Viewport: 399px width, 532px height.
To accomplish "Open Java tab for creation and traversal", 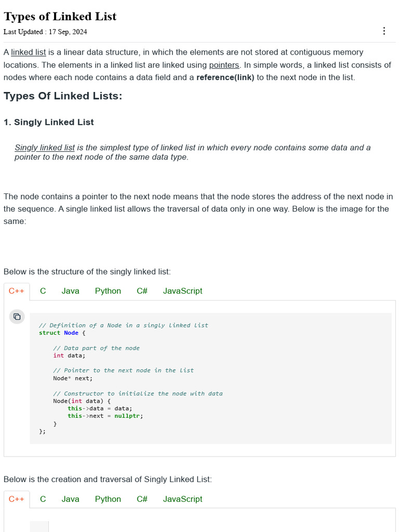I will click(71, 499).
